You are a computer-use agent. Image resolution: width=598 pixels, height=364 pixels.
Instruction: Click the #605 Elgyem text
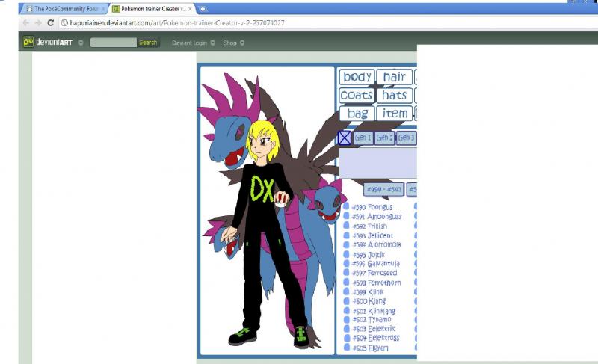point(370,348)
